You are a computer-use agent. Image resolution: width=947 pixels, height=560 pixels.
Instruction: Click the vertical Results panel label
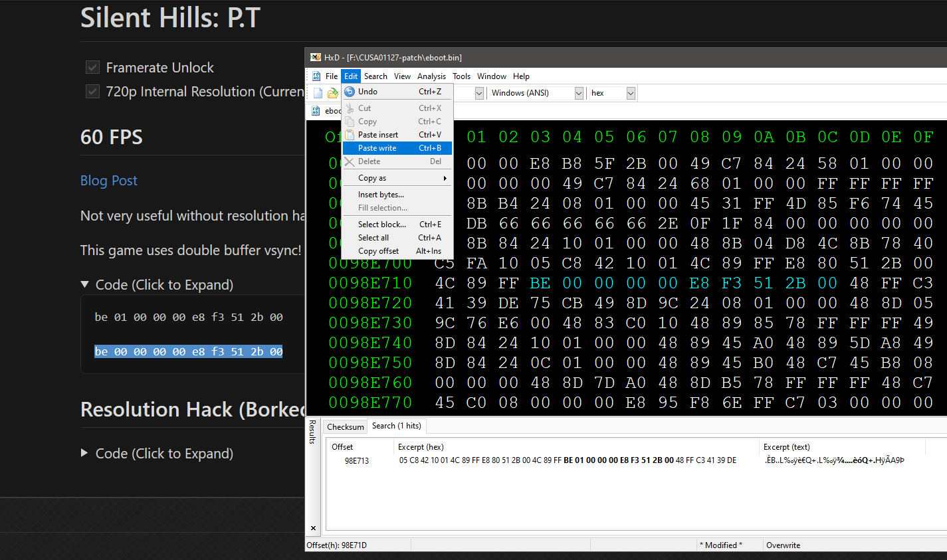coord(313,432)
